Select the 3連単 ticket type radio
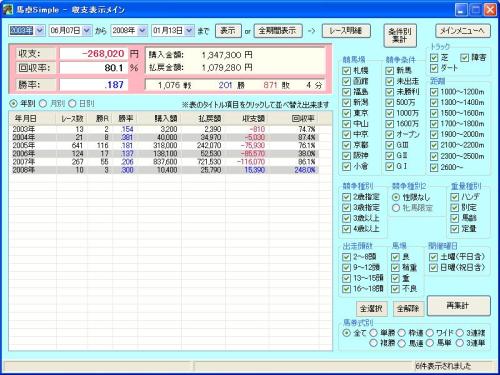This screenshot has width=500, height=375. tap(460, 343)
